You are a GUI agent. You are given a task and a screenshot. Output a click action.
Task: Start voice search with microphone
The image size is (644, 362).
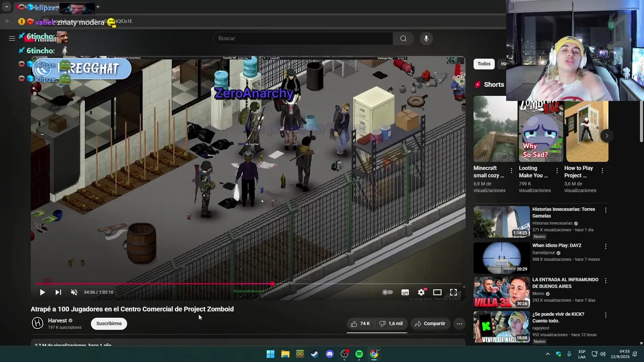point(426,38)
